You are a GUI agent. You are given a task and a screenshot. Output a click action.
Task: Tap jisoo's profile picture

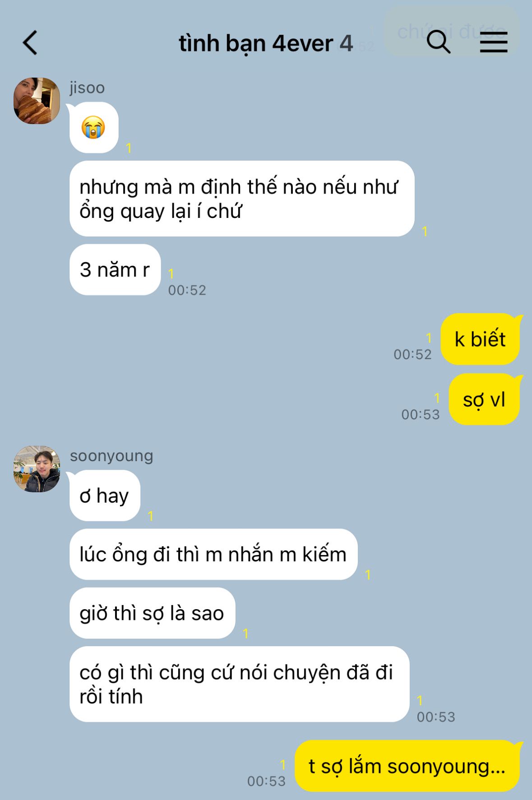(37, 101)
